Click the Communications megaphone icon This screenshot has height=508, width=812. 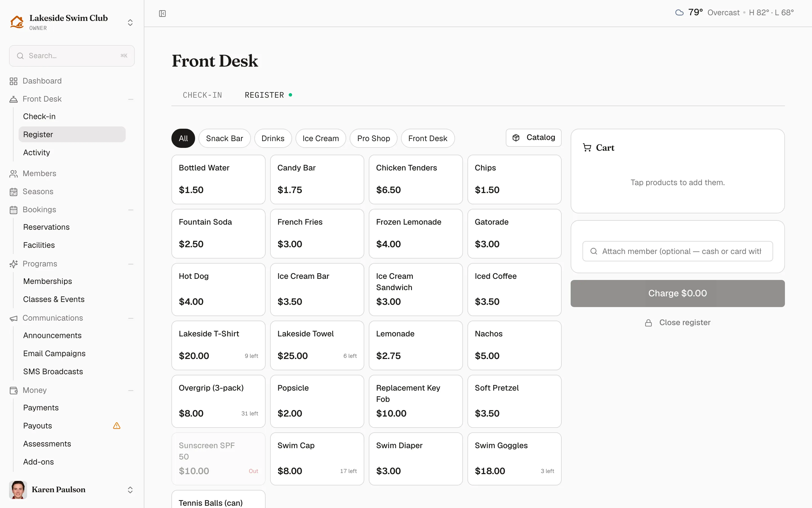14,318
